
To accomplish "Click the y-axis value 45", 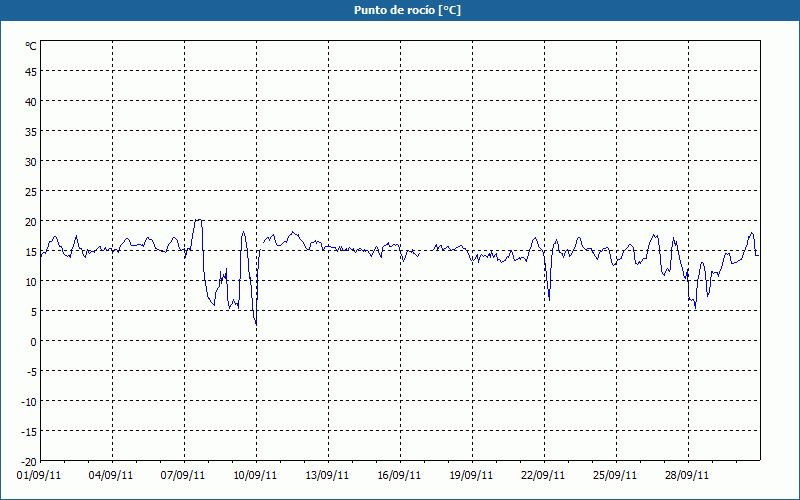I will [31, 72].
